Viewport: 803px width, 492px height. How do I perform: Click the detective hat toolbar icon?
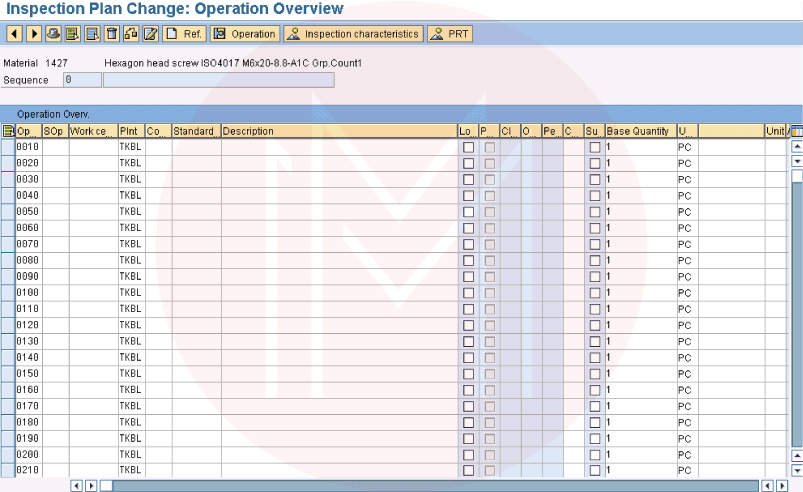53,34
